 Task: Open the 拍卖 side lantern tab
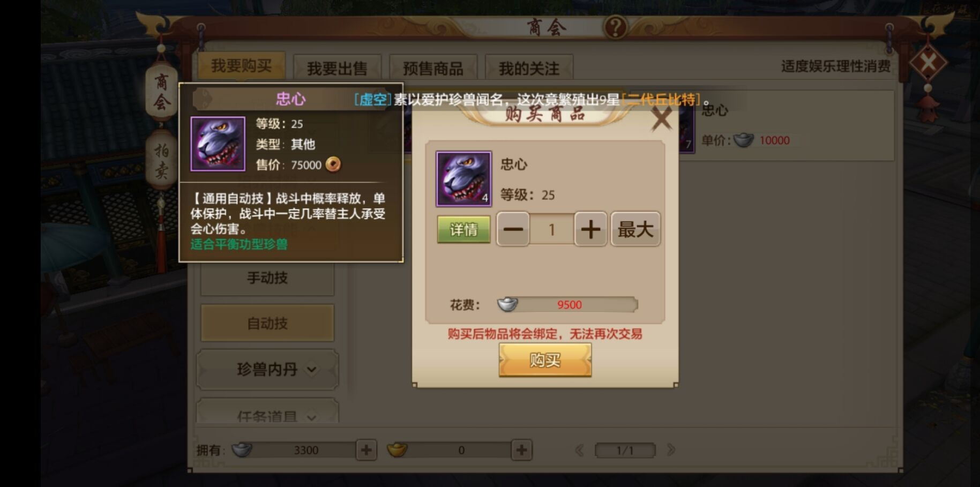(161, 160)
